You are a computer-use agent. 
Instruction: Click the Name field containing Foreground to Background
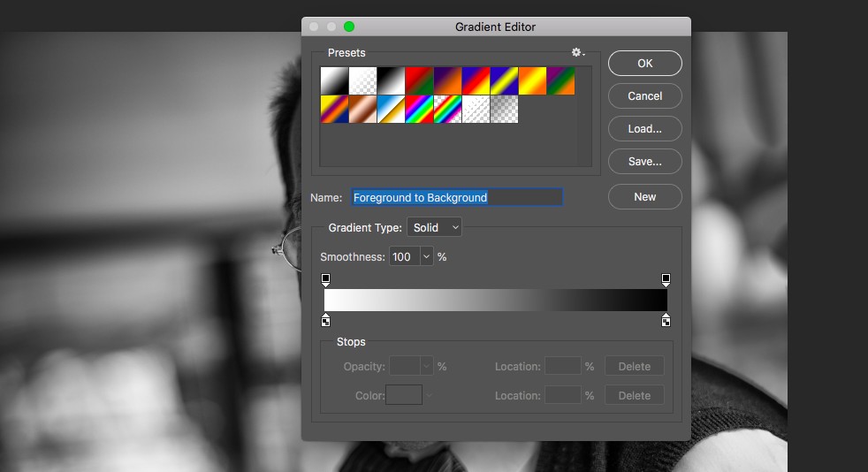pos(457,197)
